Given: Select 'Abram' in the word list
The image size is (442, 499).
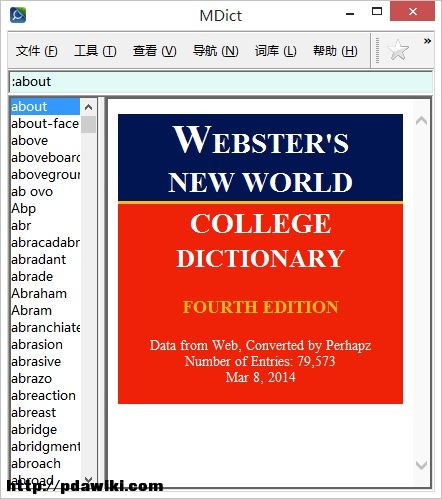Looking at the screenshot, I should click(45, 311).
